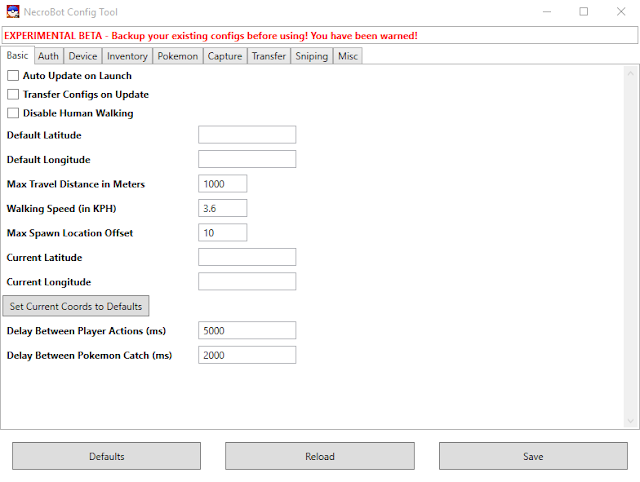Select the Walking Speed field showing 3.6
The image size is (640, 482).
coord(222,208)
